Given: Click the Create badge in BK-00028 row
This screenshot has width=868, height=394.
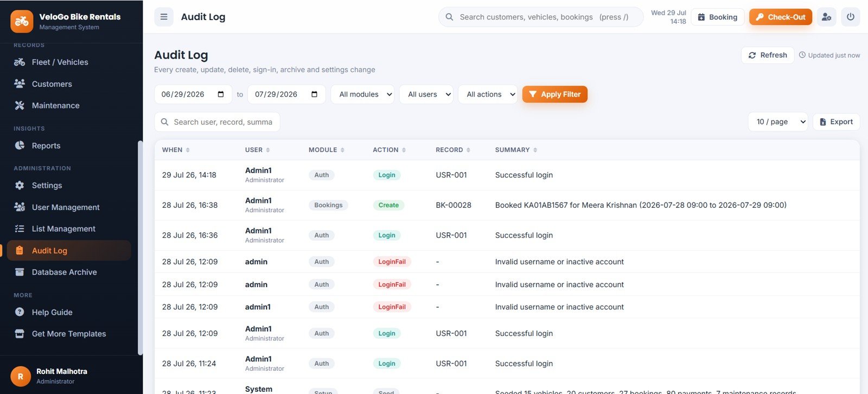Looking at the screenshot, I should (x=388, y=205).
